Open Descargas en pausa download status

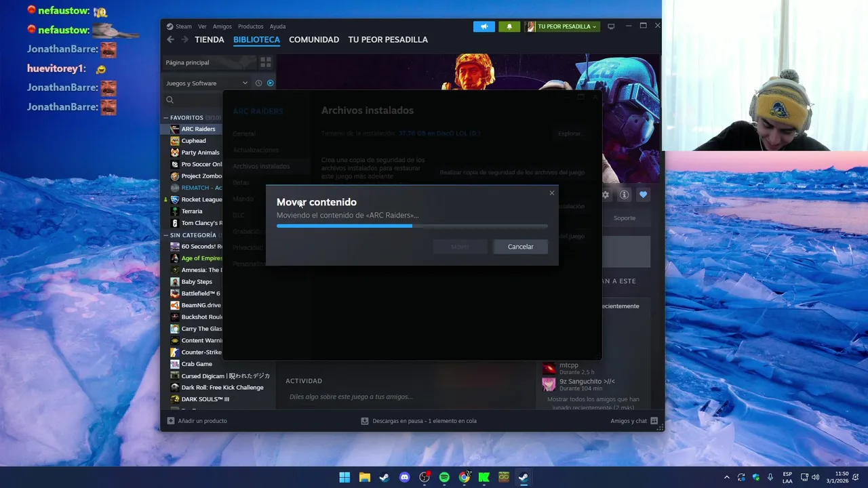[425, 421]
